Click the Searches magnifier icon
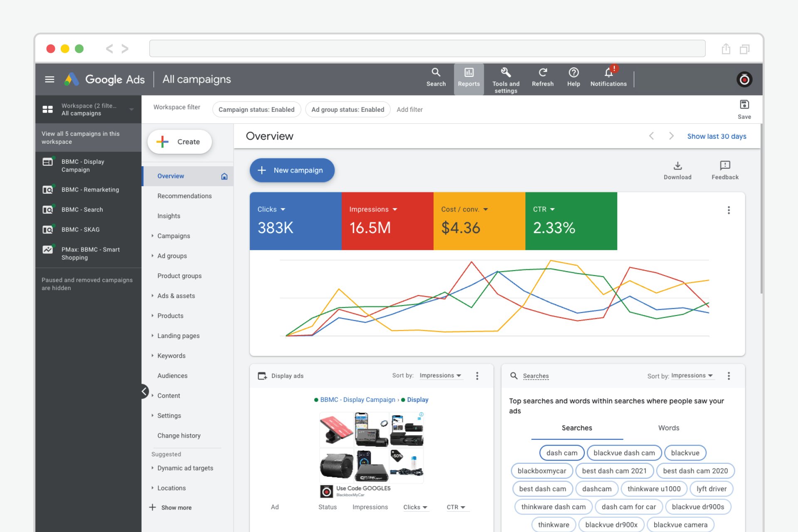The image size is (798, 532). 514,376
